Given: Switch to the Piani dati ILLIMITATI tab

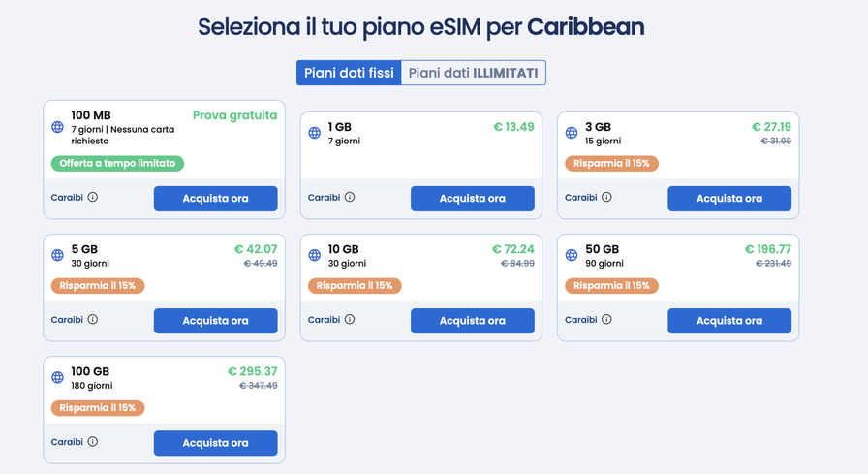Looking at the screenshot, I should (474, 73).
